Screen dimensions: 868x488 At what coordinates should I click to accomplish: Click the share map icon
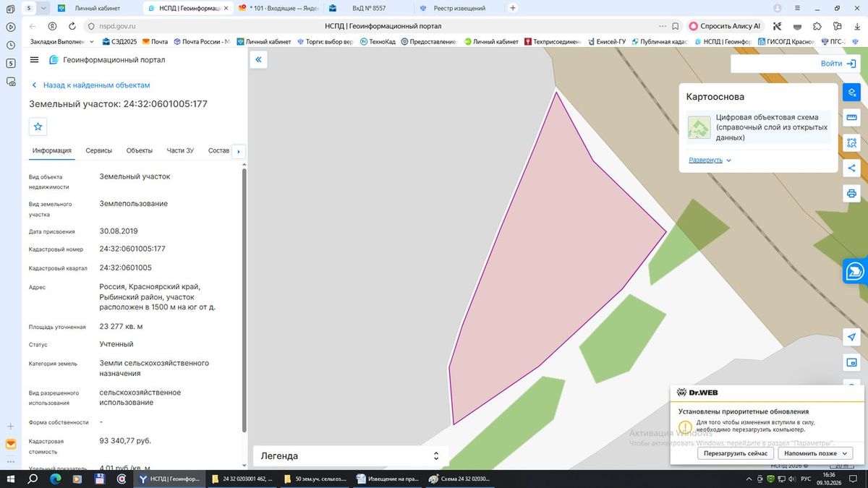pyautogui.click(x=851, y=168)
